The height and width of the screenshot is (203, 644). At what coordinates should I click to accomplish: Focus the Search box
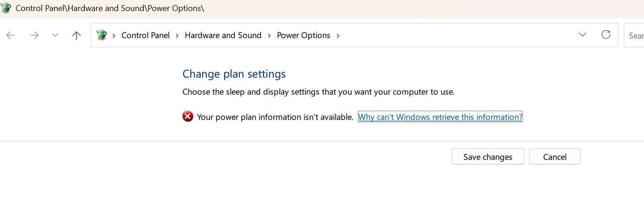(x=634, y=35)
